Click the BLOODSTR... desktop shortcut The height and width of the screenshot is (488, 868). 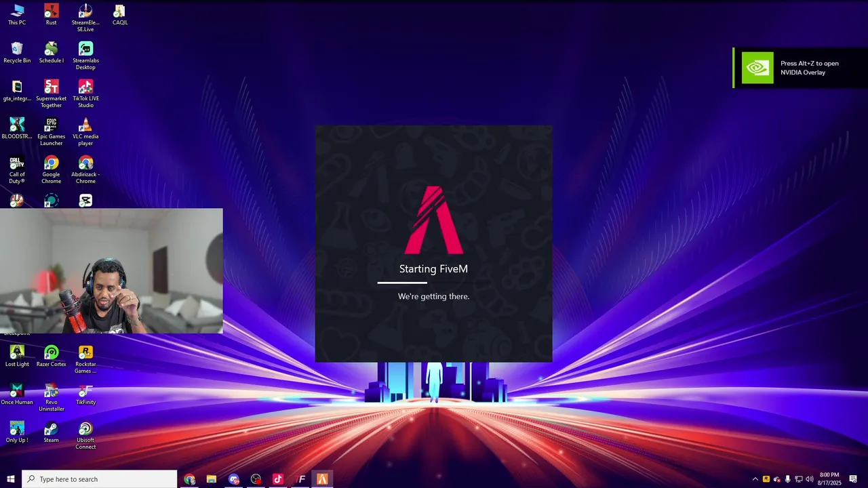coord(17,129)
